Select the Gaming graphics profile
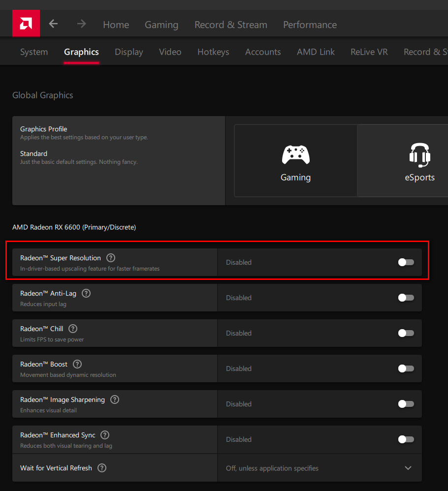The height and width of the screenshot is (491, 448). (295, 161)
